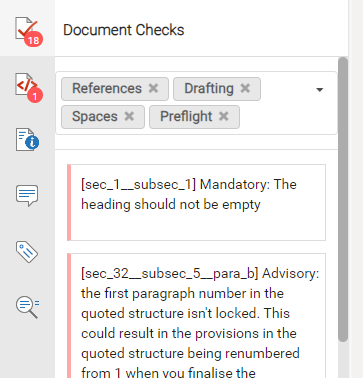Click the checks list vertical scrollbar
The height and width of the screenshot is (378, 363).
pos(343,199)
